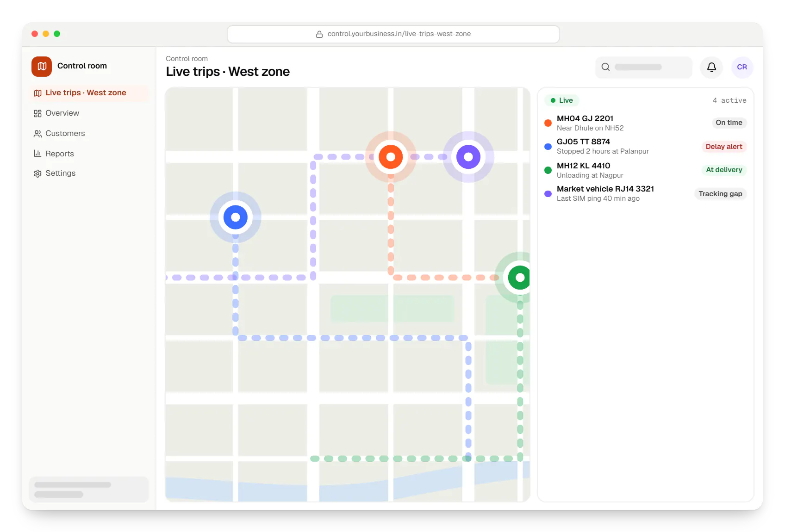This screenshot has height=532, width=785.
Task: Select the purple vehicle marker on the map
Action: point(468,157)
